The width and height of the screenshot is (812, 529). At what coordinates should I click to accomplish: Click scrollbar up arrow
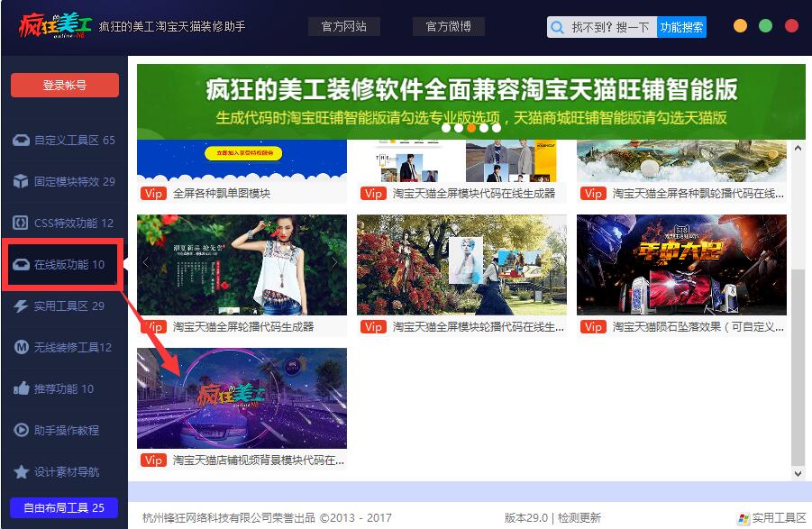click(798, 149)
